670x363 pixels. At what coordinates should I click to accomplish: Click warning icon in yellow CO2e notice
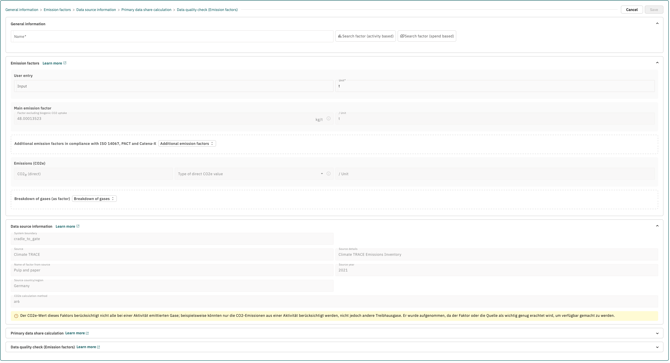click(16, 316)
